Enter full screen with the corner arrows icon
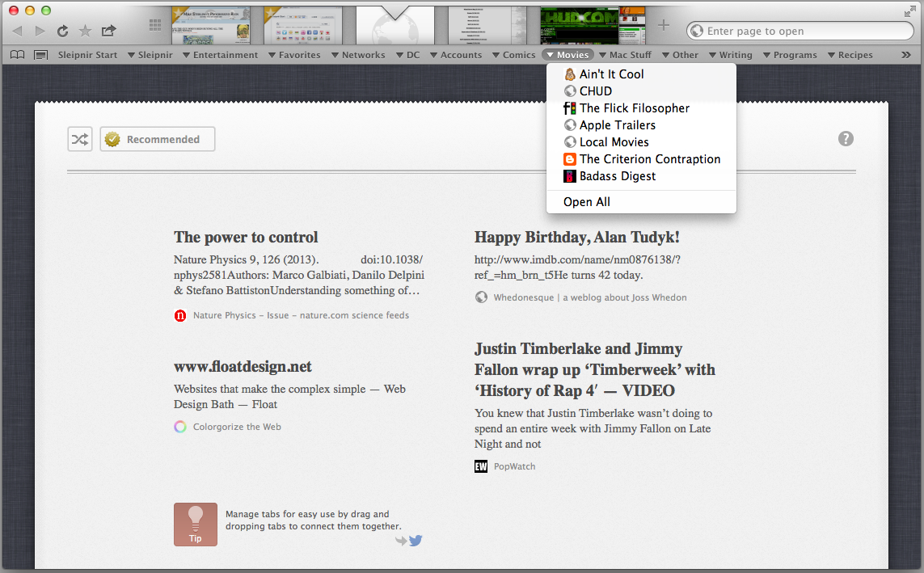This screenshot has height=573, width=924. (910, 11)
